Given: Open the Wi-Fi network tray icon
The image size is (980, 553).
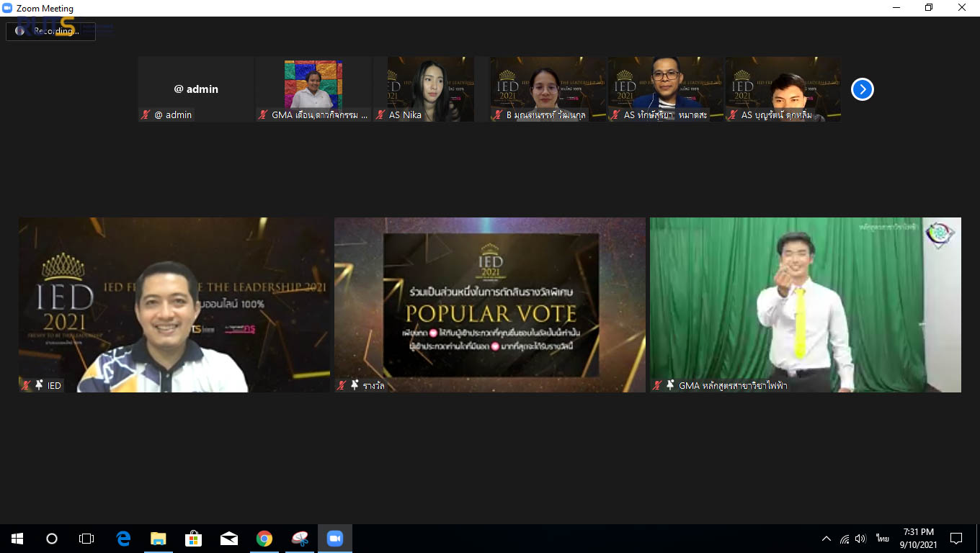Looking at the screenshot, I should [x=845, y=539].
